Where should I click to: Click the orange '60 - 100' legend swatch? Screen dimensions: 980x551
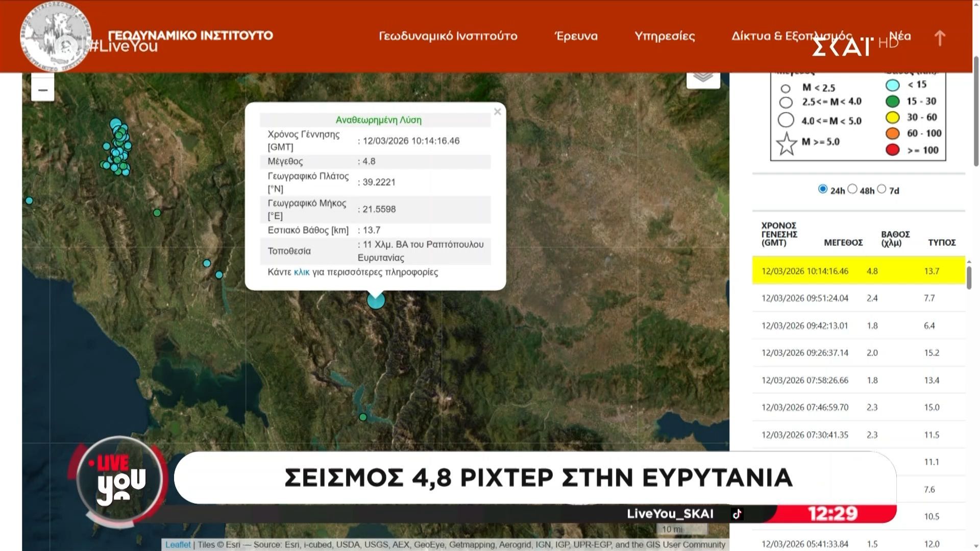(x=892, y=134)
